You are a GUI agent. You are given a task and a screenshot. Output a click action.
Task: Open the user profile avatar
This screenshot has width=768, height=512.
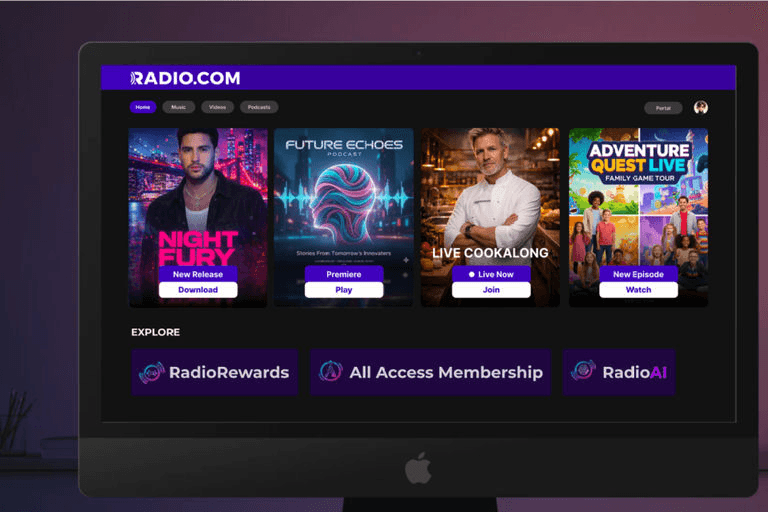click(700, 107)
